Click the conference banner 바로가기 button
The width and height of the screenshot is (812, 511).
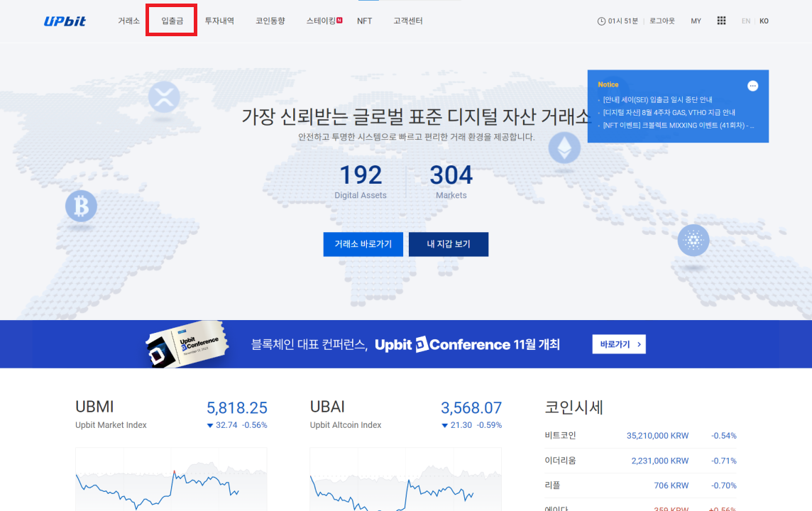tap(619, 344)
